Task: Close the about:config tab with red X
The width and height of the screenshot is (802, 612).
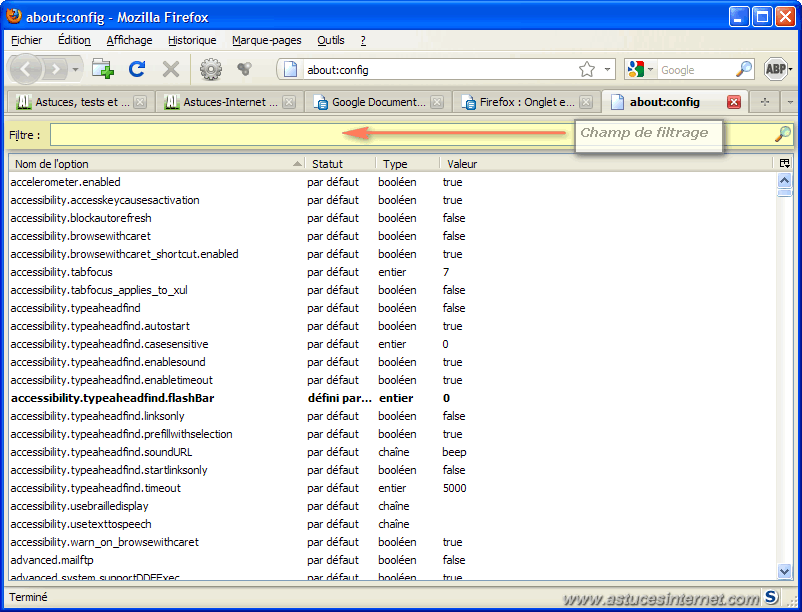Action: point(734,102)
